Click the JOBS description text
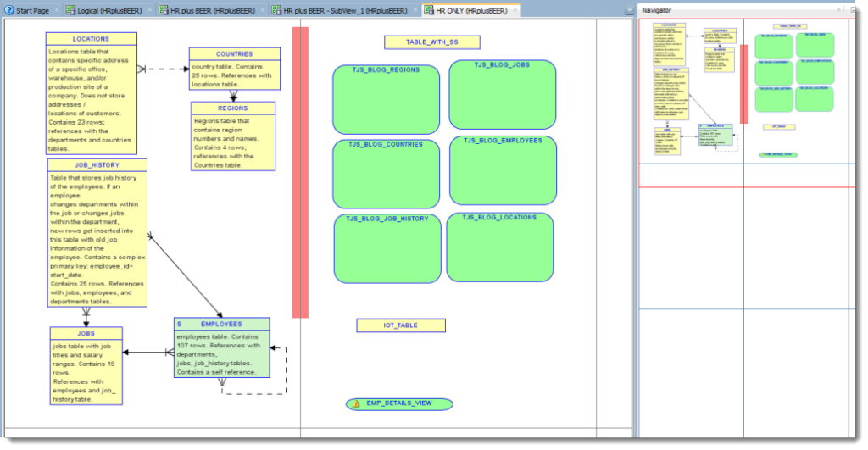 84,373
